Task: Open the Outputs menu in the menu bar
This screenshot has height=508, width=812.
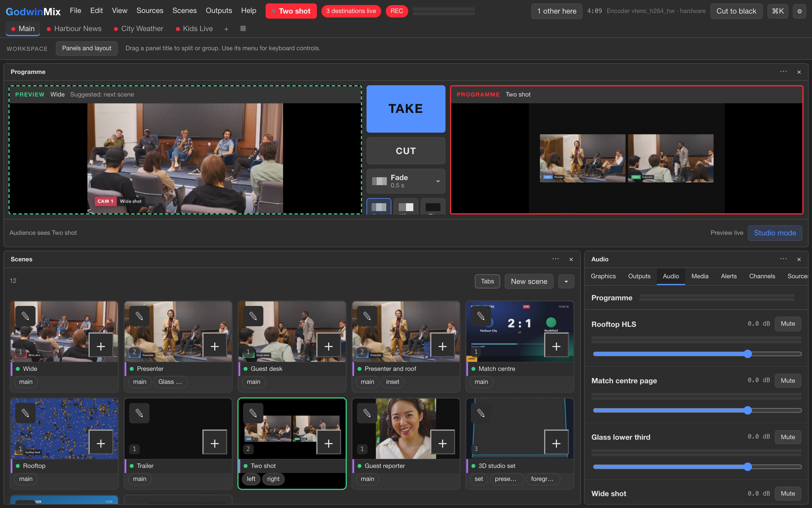Action: [x=219, y=10]
